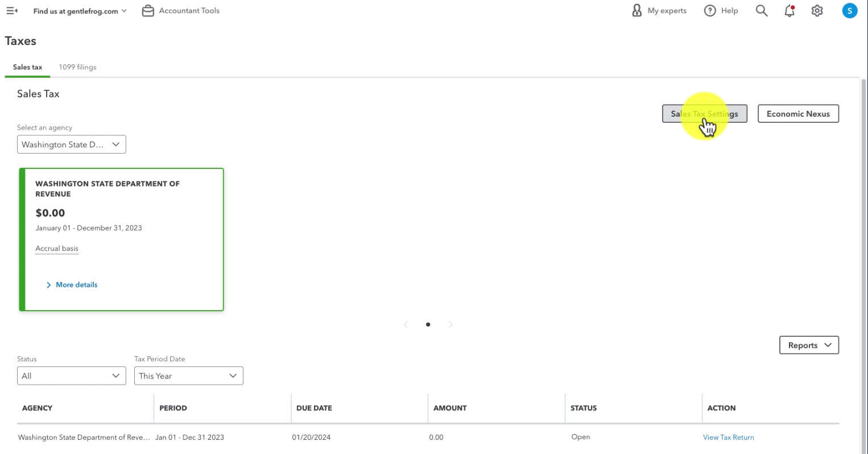
Task: Open the settings gear icon
Action: (817, 11)
